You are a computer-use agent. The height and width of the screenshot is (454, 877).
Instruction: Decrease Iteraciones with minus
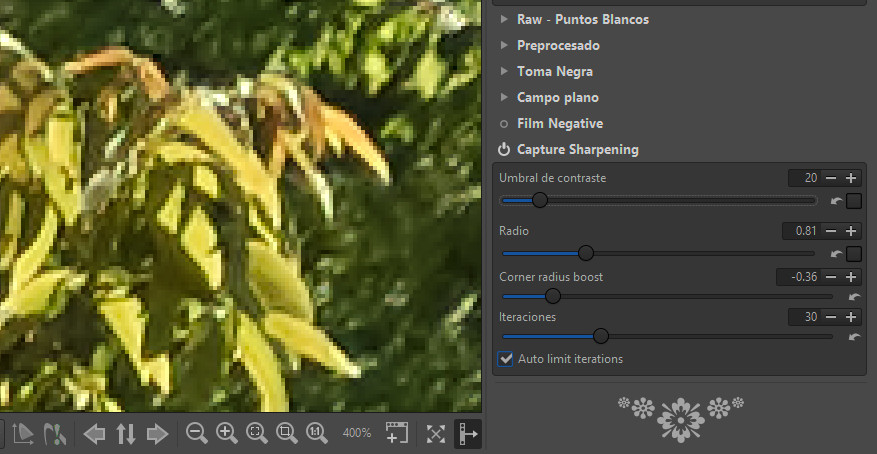coord(831,317)
